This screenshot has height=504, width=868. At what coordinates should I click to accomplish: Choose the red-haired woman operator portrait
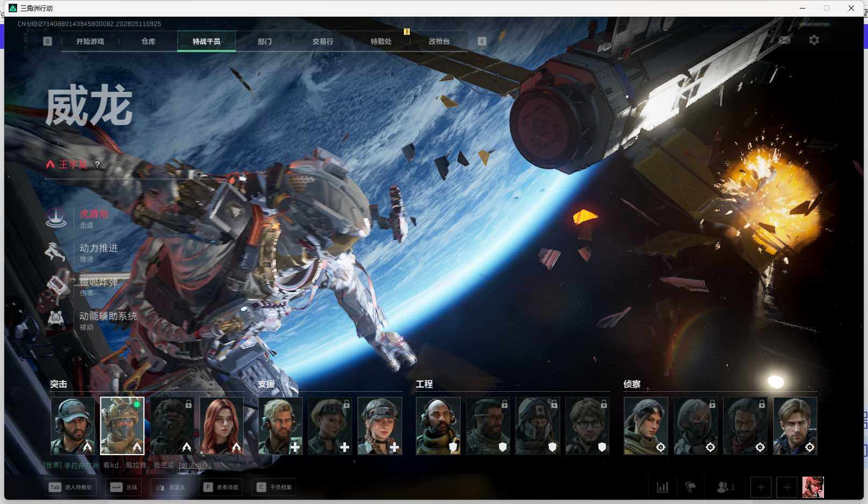[221, 426]
